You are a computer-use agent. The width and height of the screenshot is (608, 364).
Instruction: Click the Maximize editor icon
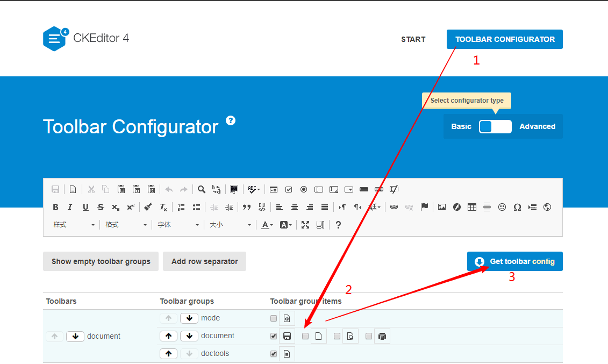point(305,225)
